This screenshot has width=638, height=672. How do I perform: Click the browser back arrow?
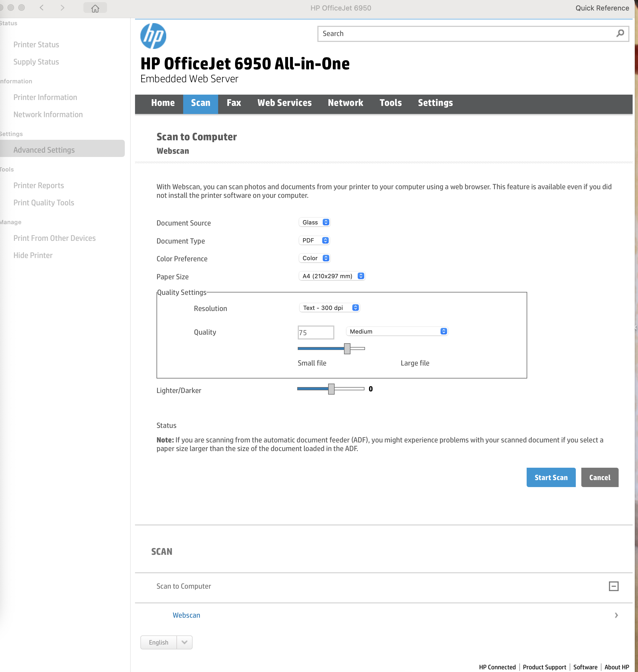pyautogui.click(x=41, y=8)
